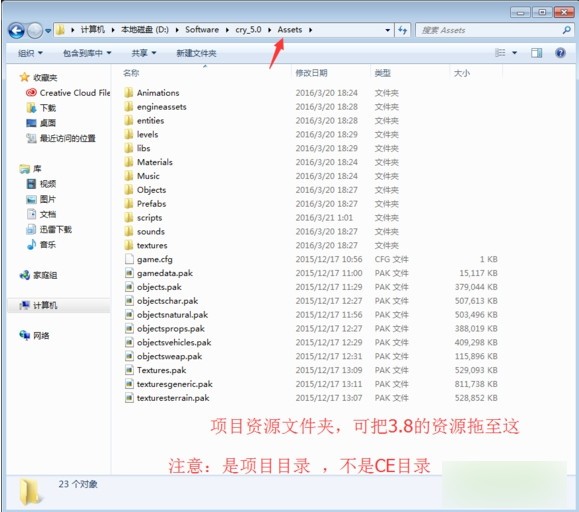Sort files by 修改日期 column header
Viewport: 579px width, 512px height.
click(312, 73)
